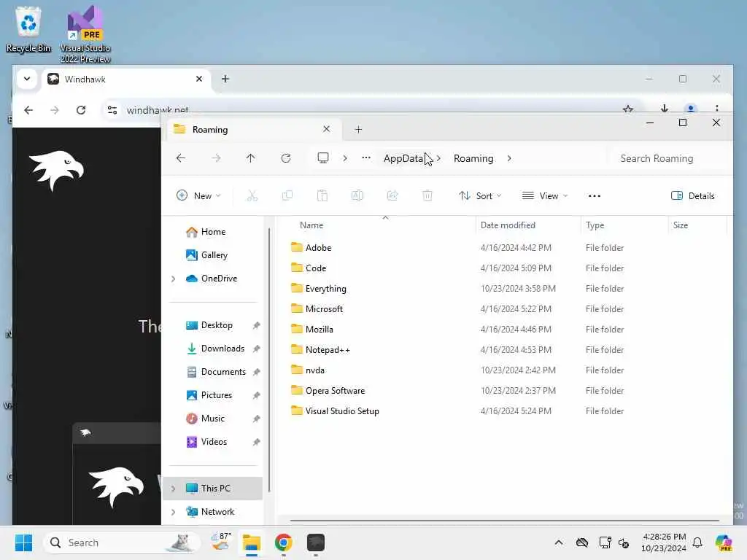The height and width of the screenshot is (560, 747).
Task: Refresh the Roaming folder view
Action: pos(286,158)
